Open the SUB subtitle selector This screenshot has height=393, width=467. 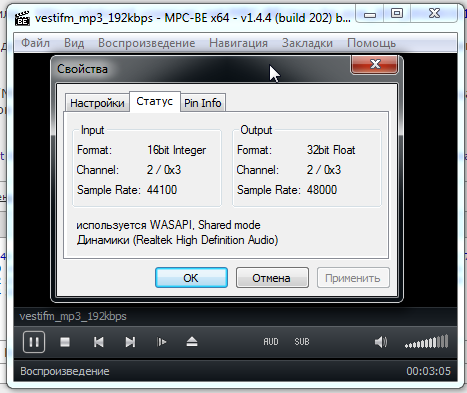(302, 342)
